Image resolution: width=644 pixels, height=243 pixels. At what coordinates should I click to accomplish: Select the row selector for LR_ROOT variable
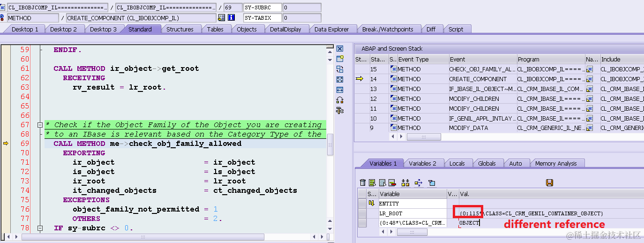pos(362,213)
